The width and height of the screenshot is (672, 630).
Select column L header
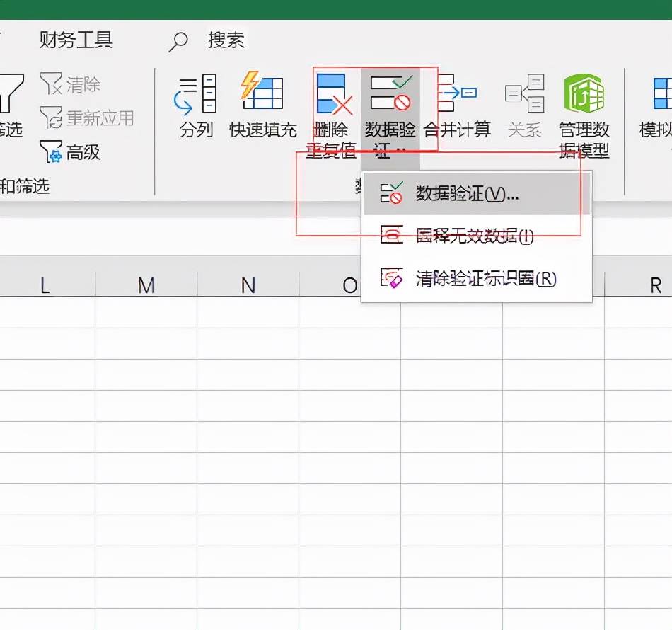pos(45,285)
